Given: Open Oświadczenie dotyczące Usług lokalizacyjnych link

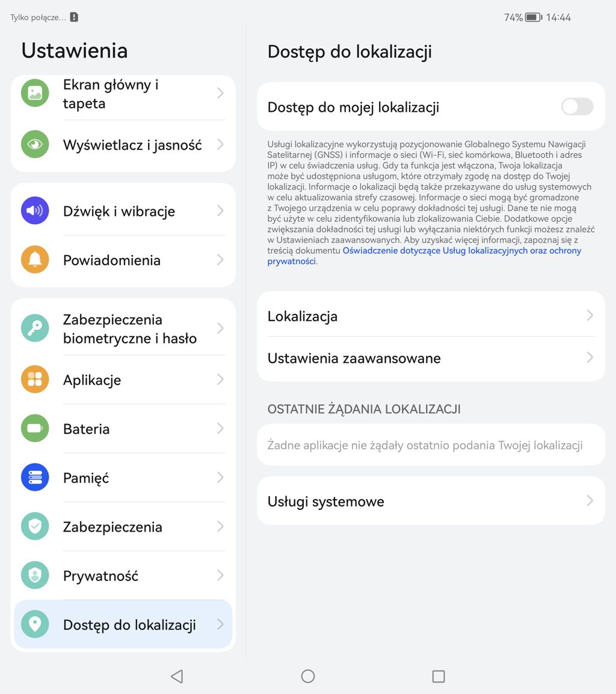Looking at the screenshot, I should pos(461,251).
